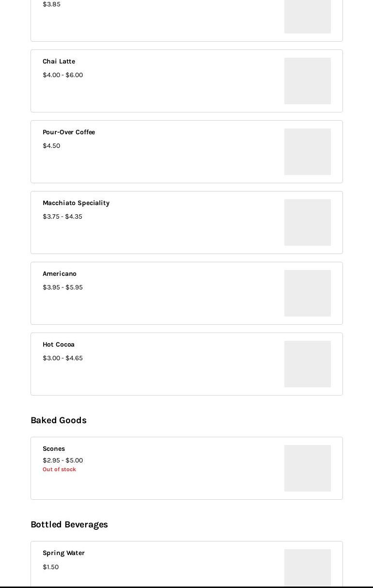373x588 pixels.
Task: Open the Chai Latte menu item
Action: click(x=186, y=81)
